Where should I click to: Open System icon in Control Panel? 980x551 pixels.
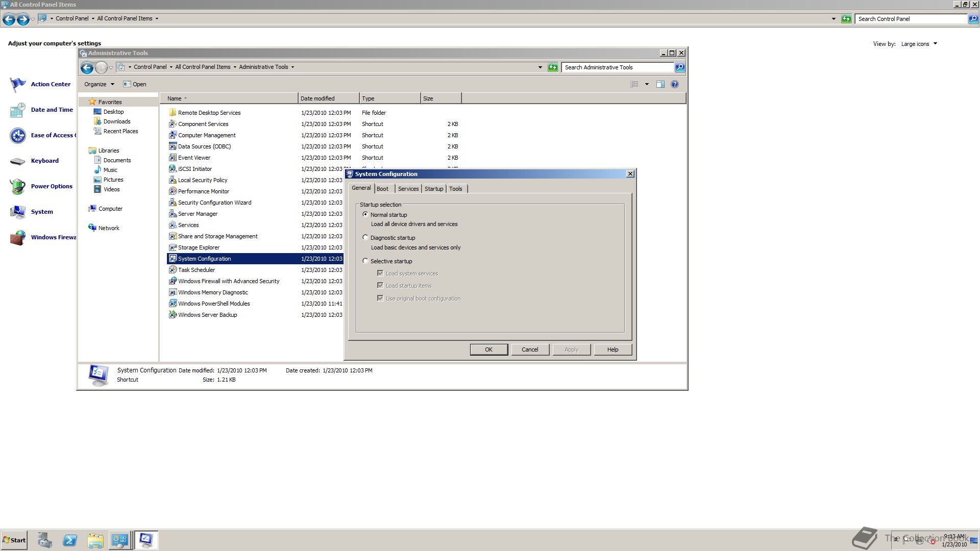[18, 212]
